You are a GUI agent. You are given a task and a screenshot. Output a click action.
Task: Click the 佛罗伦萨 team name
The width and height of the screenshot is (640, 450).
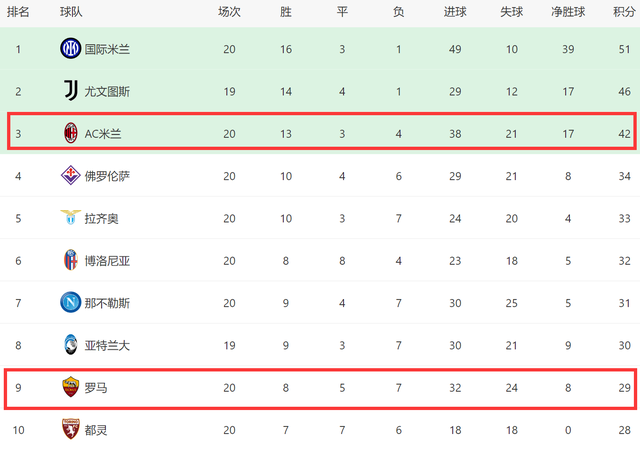(106, 176)
